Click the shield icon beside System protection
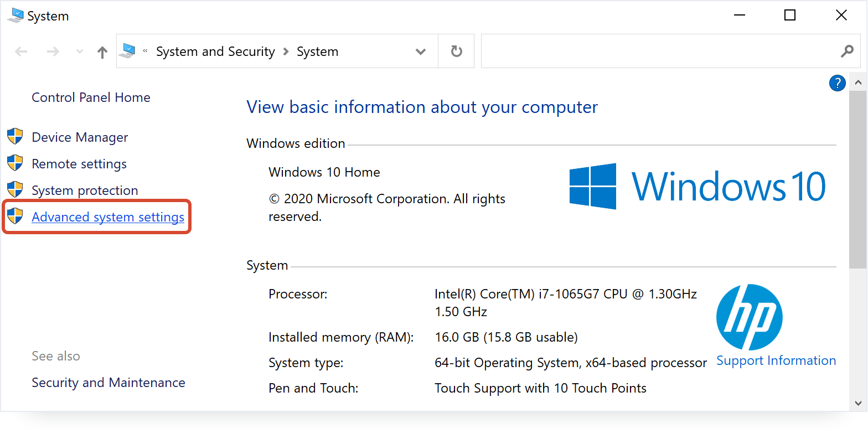The height and width of the screenshot is (433, 868). click(x=15, y=190)
